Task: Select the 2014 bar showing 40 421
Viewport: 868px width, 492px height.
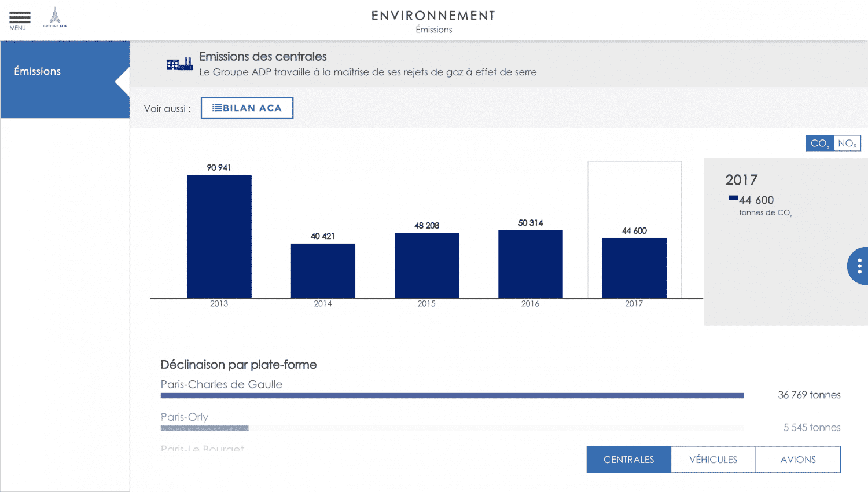Action: click(323, 271)
